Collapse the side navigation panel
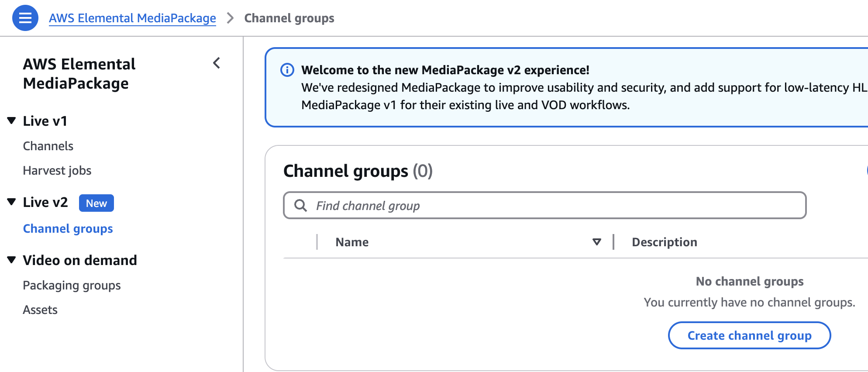Screen dimensions: 868x372 217,63
